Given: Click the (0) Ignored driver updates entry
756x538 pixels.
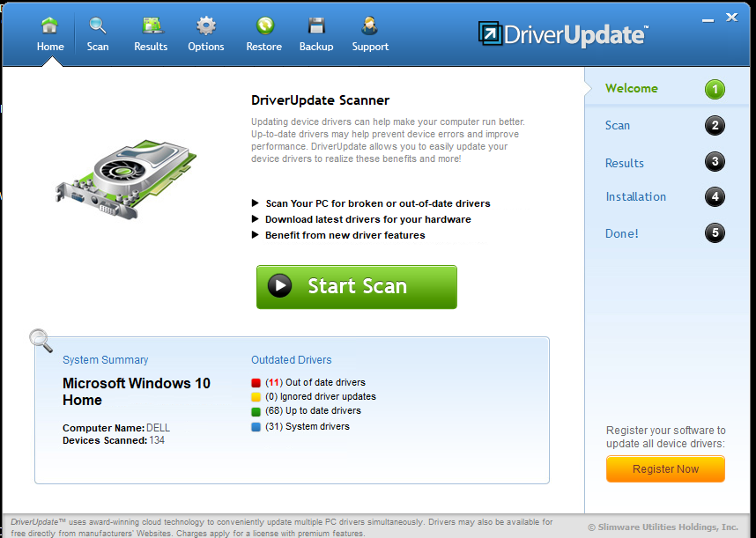Looking at the screenshot, I should pos(321,396).
